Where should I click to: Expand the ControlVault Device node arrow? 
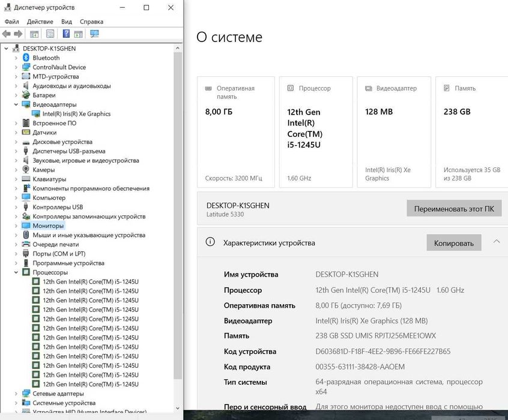(x=16, y=67)
